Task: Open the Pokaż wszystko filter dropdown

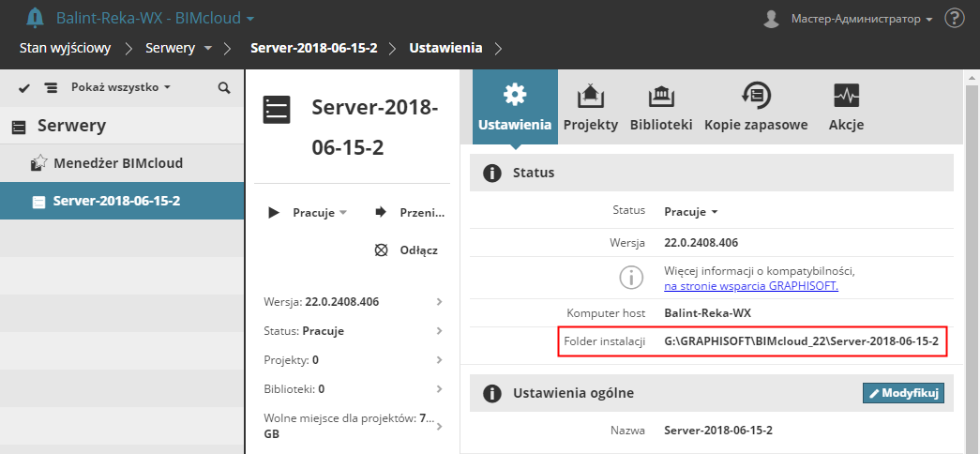Action: 121,87
